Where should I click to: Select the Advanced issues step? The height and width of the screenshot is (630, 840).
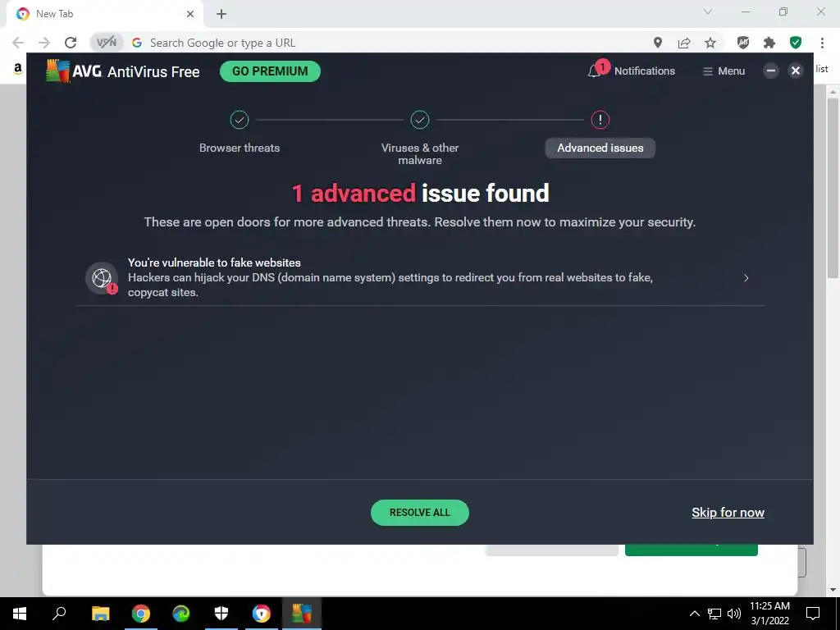[600, 148]
